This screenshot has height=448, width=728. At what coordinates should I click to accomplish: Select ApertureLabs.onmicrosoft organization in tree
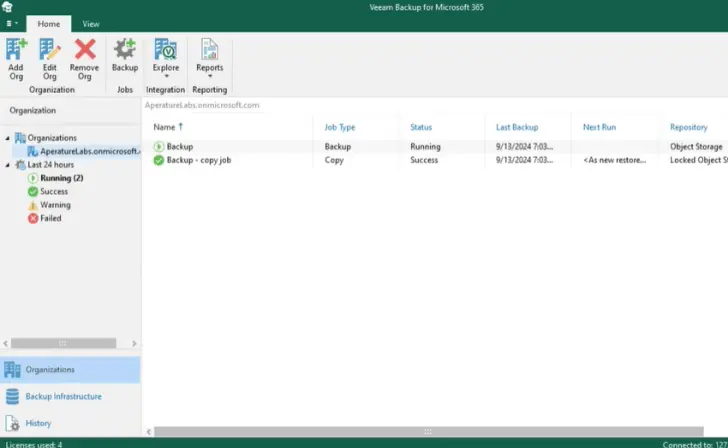89,151
